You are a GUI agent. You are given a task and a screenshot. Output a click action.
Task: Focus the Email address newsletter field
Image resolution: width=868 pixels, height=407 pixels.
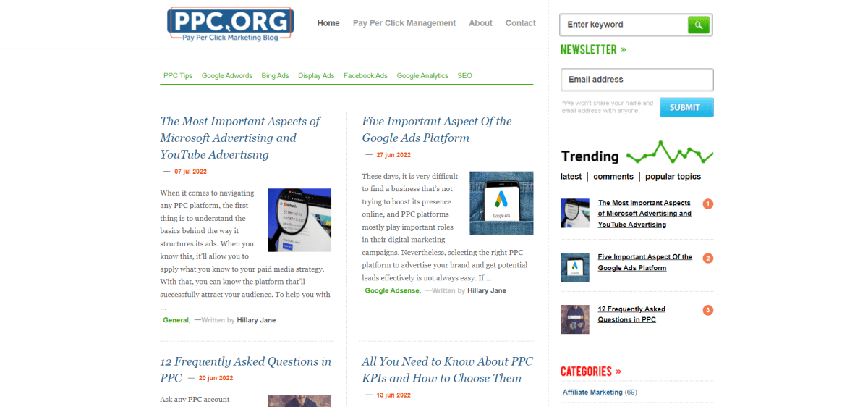pyautogui.click(x=637, y=80)
